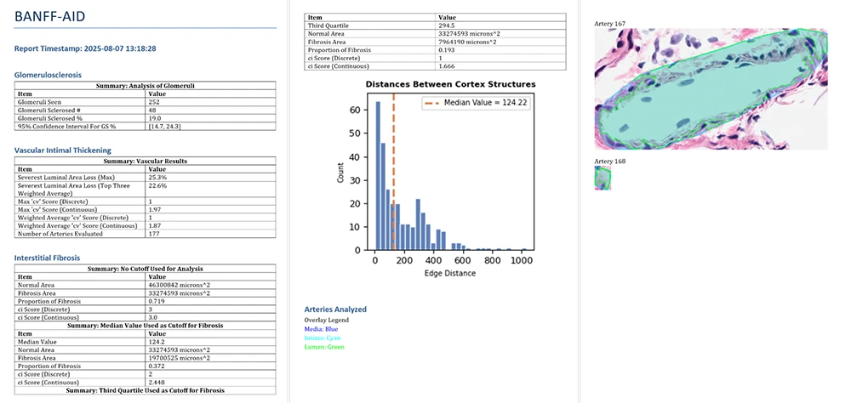
Task: Select the Proportion of Fibrosis value 0.719
Action: (157, 301)
